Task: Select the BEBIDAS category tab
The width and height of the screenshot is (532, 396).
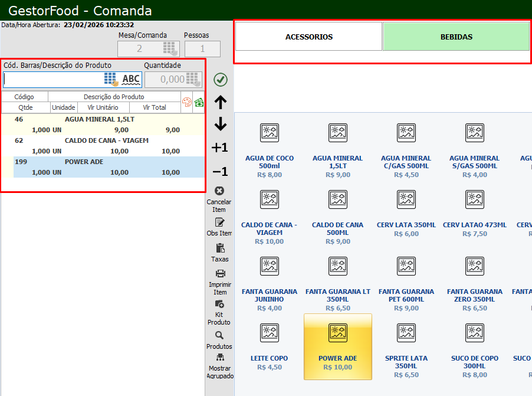Action: pyautogui.click(x=456, y=37)
